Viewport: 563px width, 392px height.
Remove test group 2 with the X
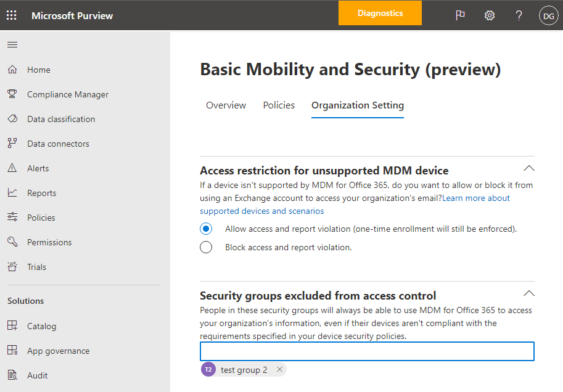point(280,369)
